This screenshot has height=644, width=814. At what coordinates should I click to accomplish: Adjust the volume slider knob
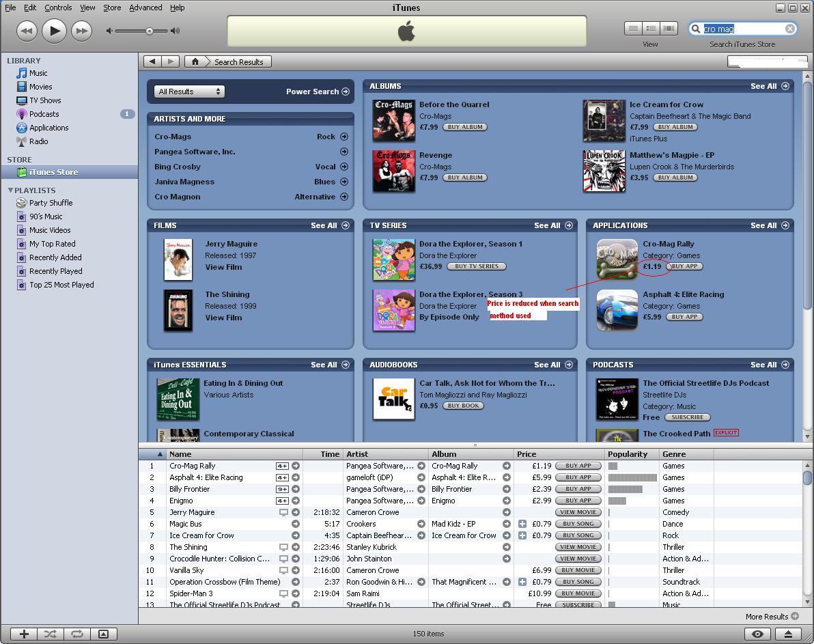(x=150, y=31)
